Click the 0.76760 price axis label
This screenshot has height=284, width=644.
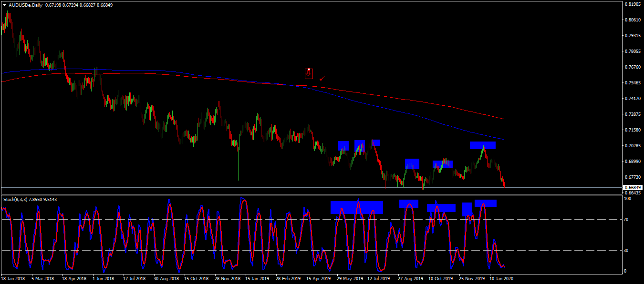(632, 67)
